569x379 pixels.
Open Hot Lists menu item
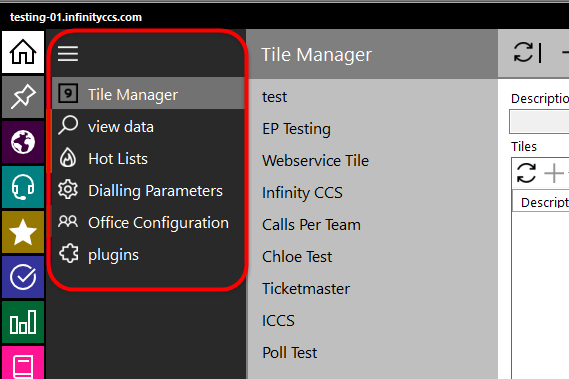coord(148,158)
